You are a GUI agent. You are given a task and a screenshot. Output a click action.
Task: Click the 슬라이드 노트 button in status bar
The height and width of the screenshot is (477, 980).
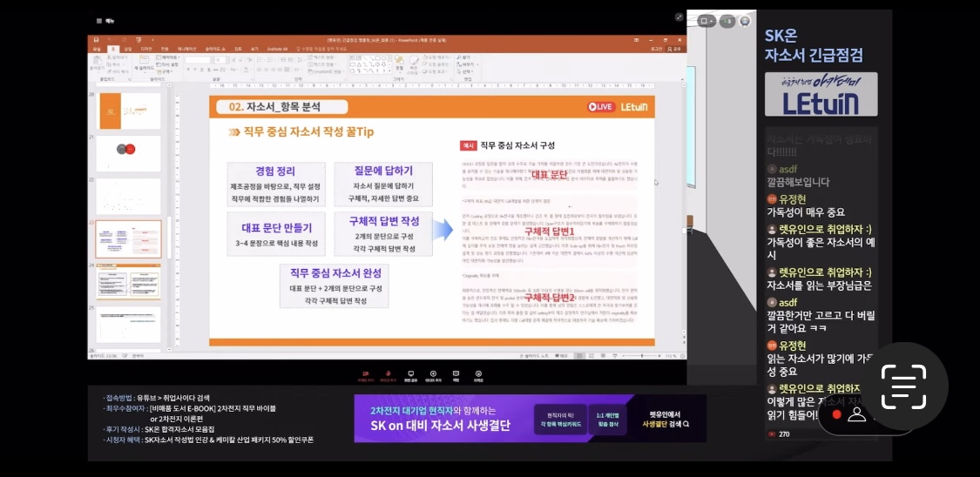534,356
